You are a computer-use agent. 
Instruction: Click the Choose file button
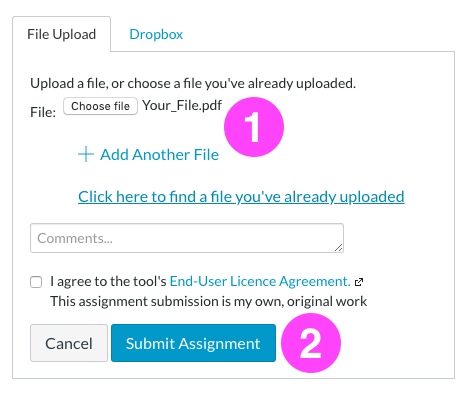point(100,106)
